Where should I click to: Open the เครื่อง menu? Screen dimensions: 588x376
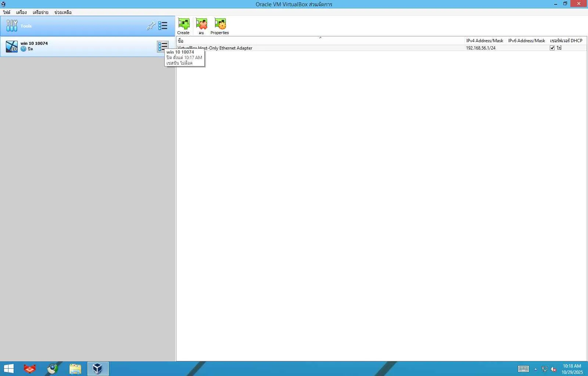pos(21,12)
